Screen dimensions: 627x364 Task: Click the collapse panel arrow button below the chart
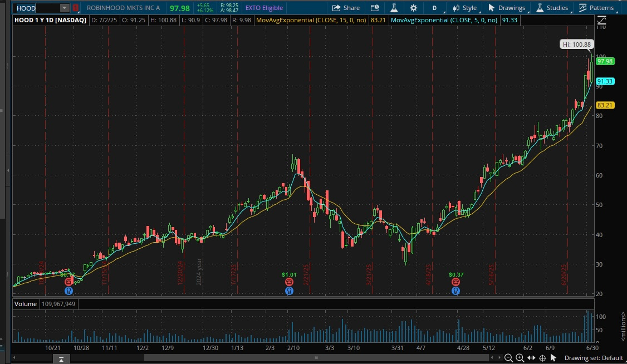pos(61,359)
